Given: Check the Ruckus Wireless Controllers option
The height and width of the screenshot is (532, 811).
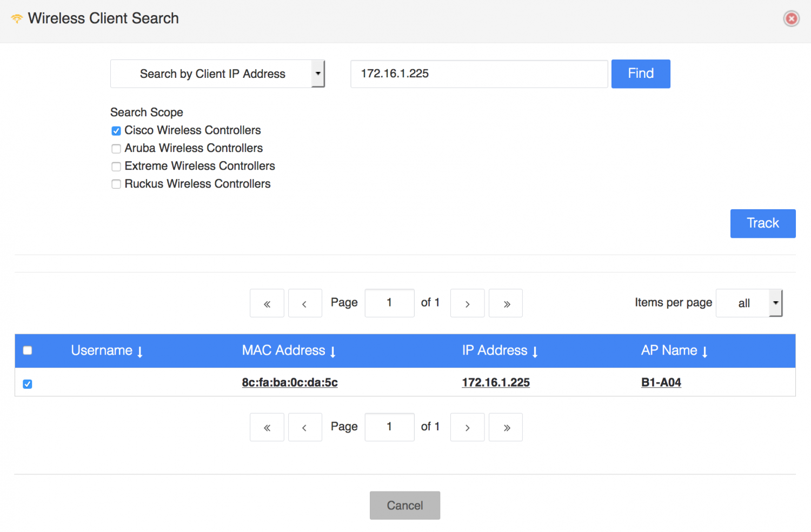Looking at the screenshot, I should 116,184.
